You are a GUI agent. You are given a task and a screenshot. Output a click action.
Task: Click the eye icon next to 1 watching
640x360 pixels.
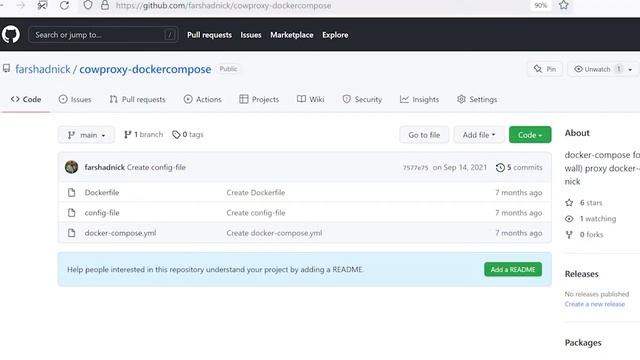click(x=569, y=219)
